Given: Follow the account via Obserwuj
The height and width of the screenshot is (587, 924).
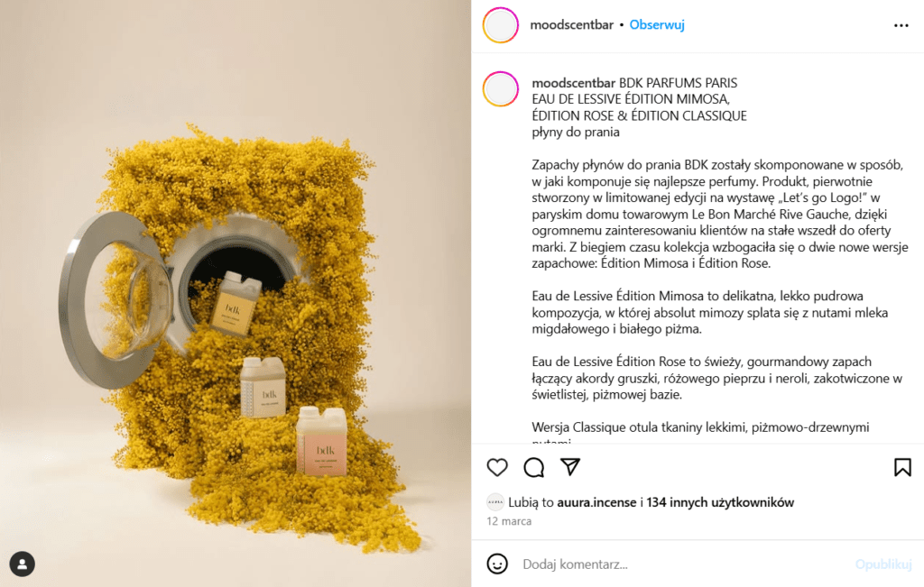Looking at the screenshot, I should click(657, 24).
